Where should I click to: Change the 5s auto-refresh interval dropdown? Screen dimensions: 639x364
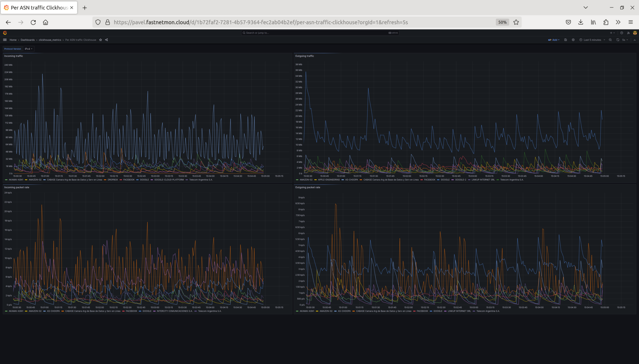click(624, 40)
